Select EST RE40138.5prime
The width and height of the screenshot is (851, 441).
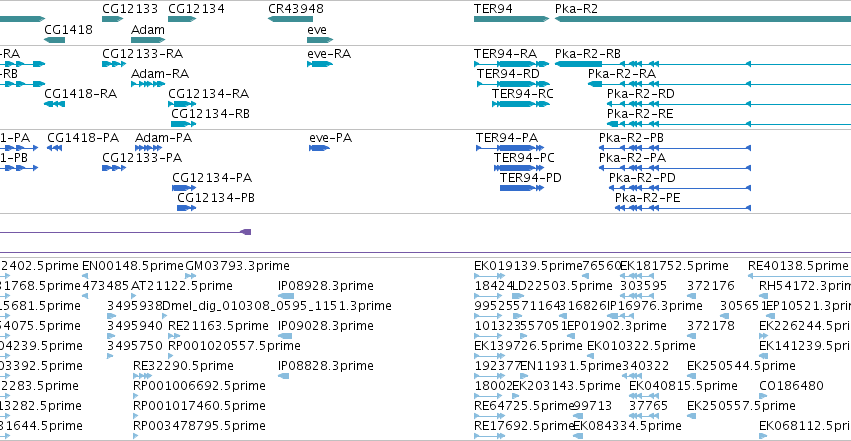[x=799, y=276]
